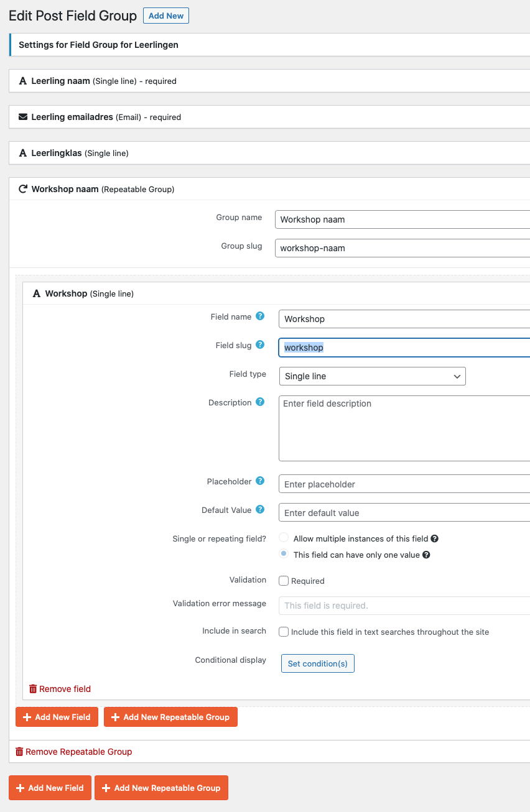Click the Field slug text box
530x812 pixels.
(404, 348)
